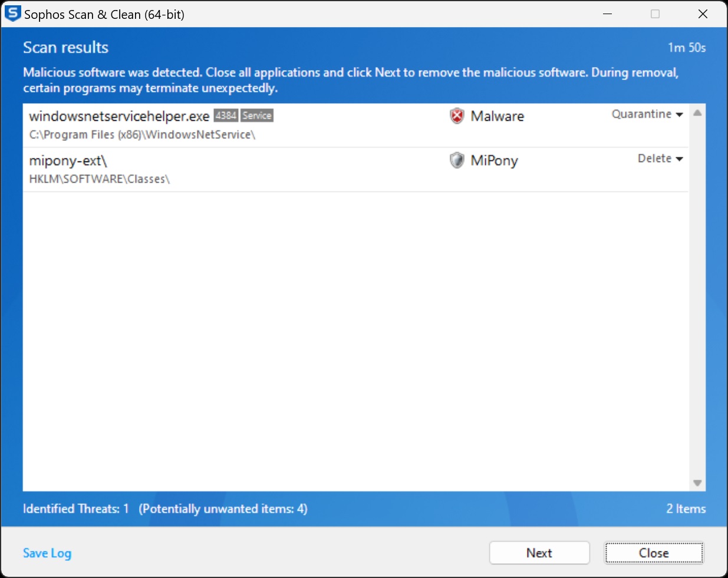Viewport: 728px width, 578px height.
Task: Click the HKLM\SOFTWARE\Classes\ path text
Action: pos(100,179)
